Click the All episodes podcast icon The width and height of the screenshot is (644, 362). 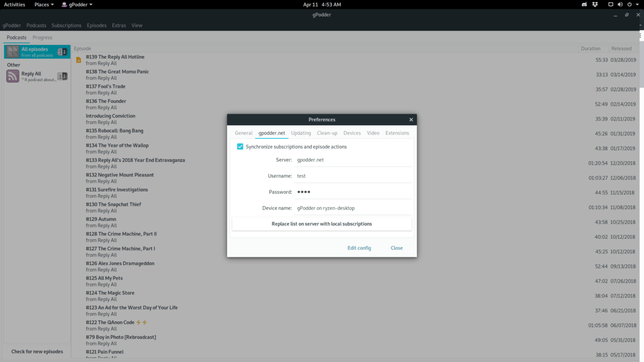click(x=12, y=51)
